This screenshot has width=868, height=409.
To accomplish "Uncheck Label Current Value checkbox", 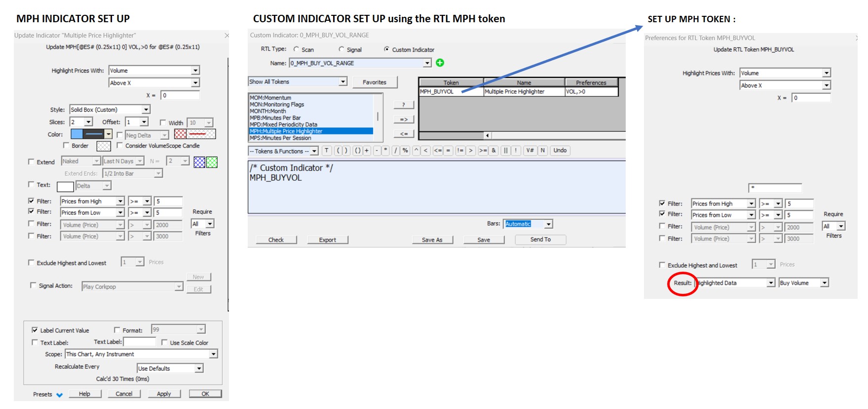I will tap(35, 330).
